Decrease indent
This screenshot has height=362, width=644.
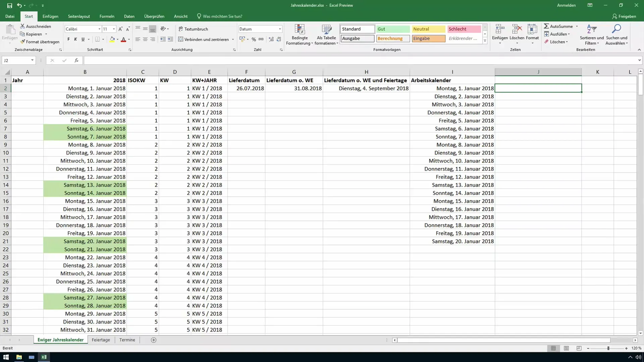163,39
